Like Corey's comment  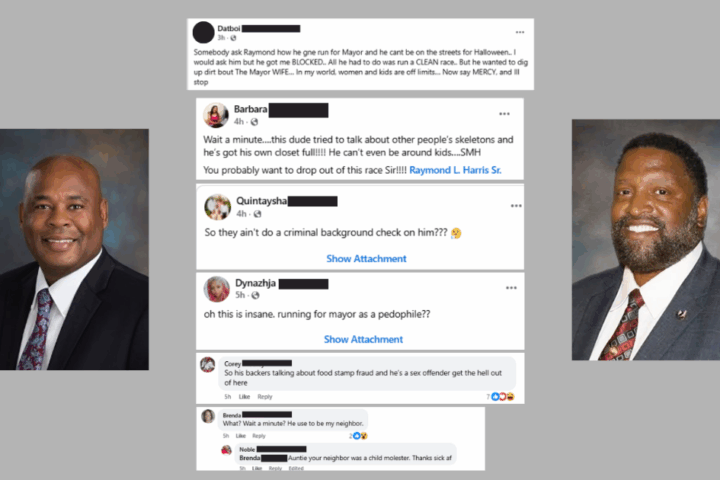coord(244,396)
